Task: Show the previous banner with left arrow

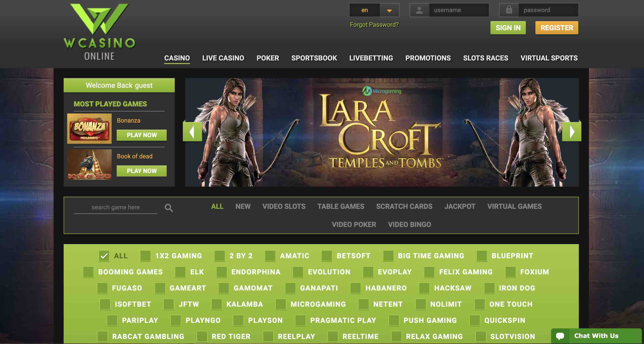Action: pyautogui.click(x=192, y=131)
